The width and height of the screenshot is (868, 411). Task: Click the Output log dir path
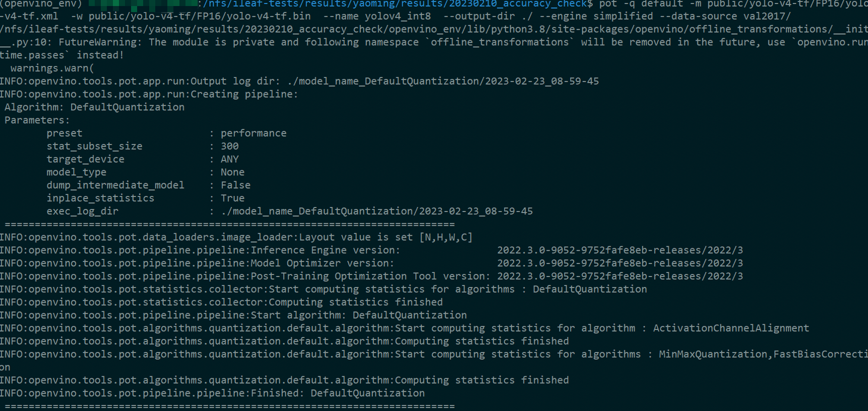tap(443, 81)
